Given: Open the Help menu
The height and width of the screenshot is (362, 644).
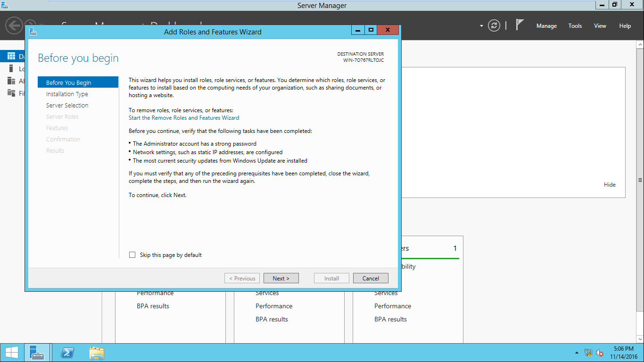Looking at the screenshot, I should point(625,26).
